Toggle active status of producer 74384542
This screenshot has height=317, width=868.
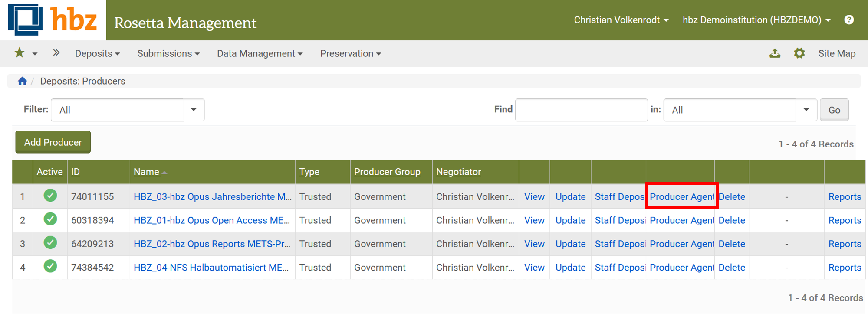pyautogui.click(x=50, y=267)
